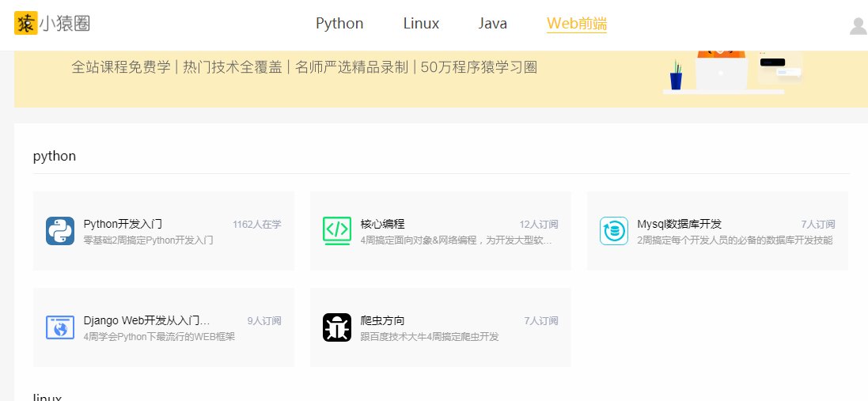Image resolution: width=868 pixels, height=401 pixels.
Task: Click the 4周学会Python下最流行的WEB框架 description
Action: tap(159, 336)
